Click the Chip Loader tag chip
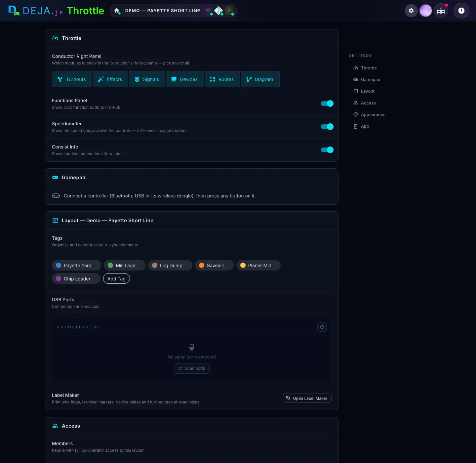The width and height of the screenshot is (476, 463). [x=76, y=278]
